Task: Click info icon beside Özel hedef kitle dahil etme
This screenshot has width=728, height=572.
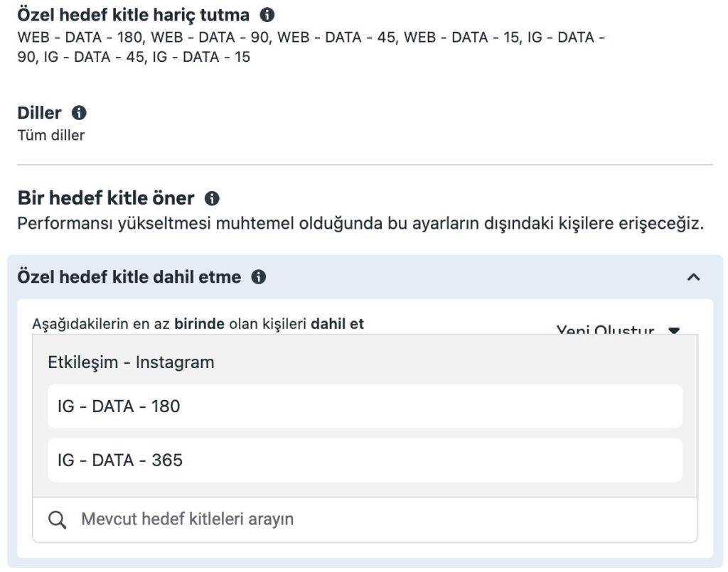Action: click(x=259, y=277)
